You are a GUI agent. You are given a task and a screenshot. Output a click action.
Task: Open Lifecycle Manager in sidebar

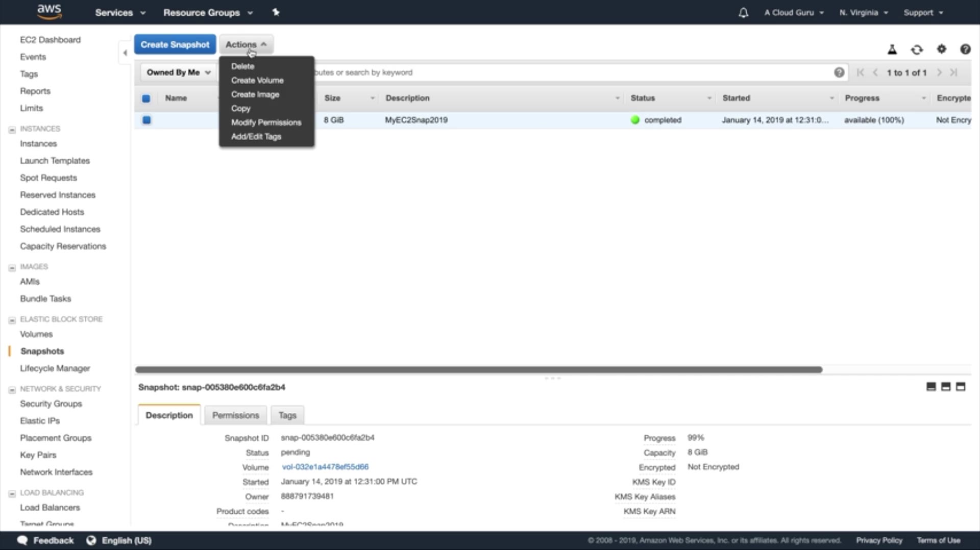[55, 368]
